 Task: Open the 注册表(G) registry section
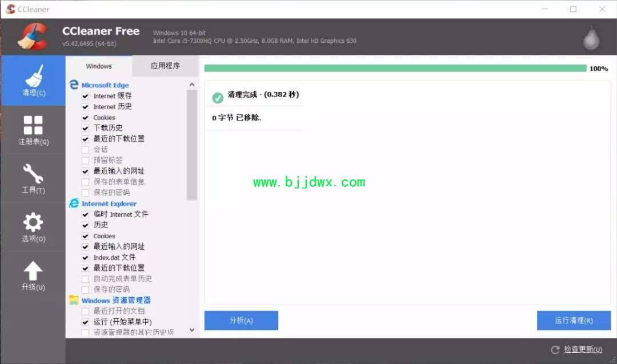33,130
